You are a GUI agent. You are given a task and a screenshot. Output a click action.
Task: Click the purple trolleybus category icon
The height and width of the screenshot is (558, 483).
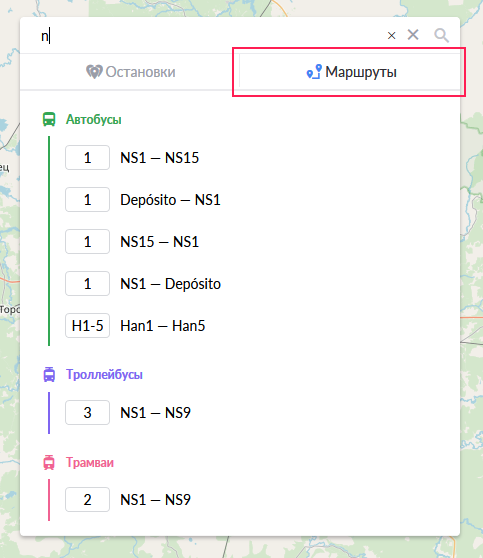[x=49, y=374]
